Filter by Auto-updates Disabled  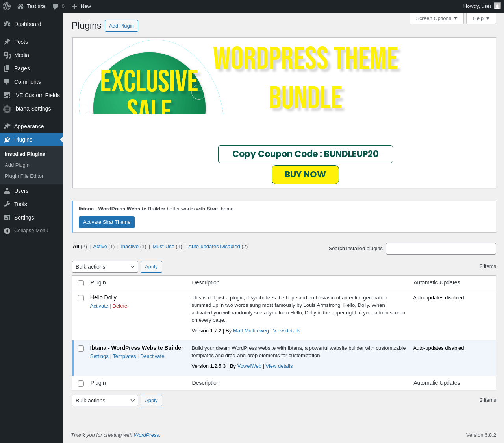click(x=214, y=247)
